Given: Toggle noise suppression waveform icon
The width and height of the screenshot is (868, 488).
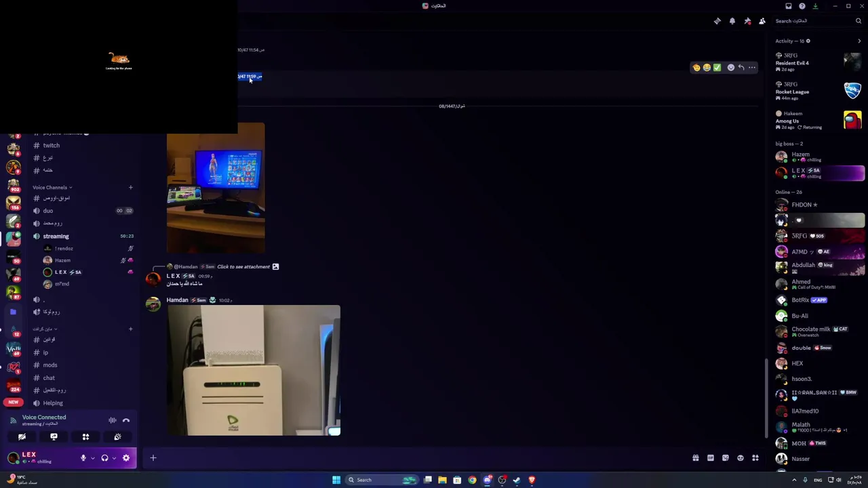Looking at the screenshot, I should tap(113, 421).
